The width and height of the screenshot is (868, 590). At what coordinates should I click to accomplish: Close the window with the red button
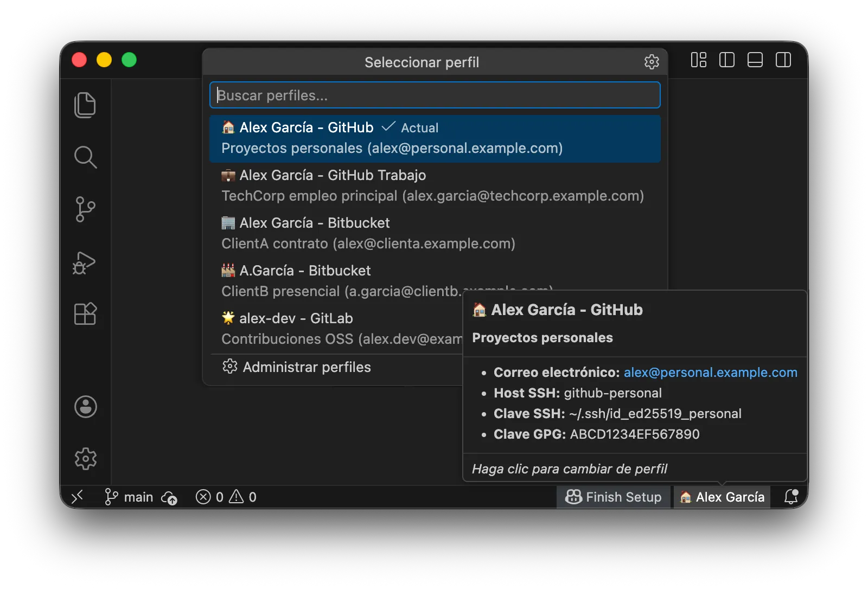click(80, 60)
